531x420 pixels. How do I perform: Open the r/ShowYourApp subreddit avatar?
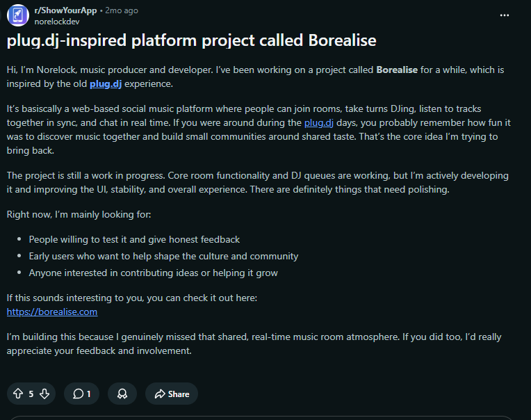18,15
